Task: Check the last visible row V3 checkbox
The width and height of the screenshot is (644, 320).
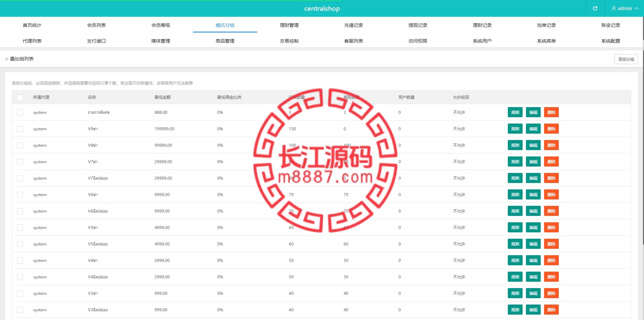Action: pos(20,310)
